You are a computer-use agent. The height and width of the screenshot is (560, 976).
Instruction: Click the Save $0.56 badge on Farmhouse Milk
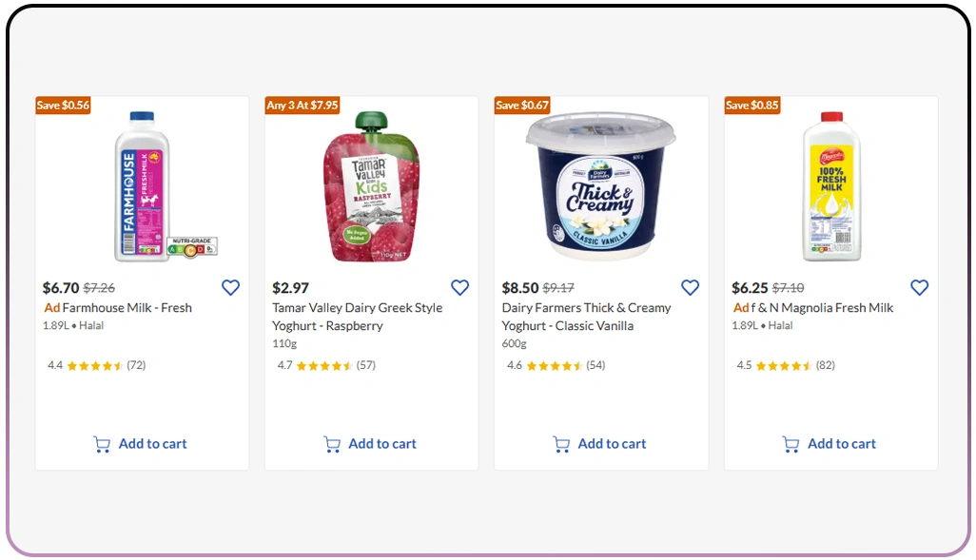(x=63, y=106)
